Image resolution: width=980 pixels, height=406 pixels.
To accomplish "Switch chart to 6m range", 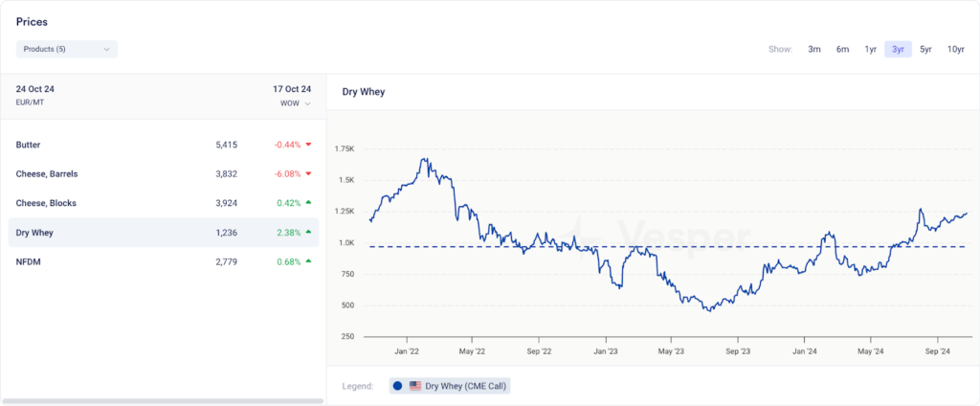I will [842, 49].
